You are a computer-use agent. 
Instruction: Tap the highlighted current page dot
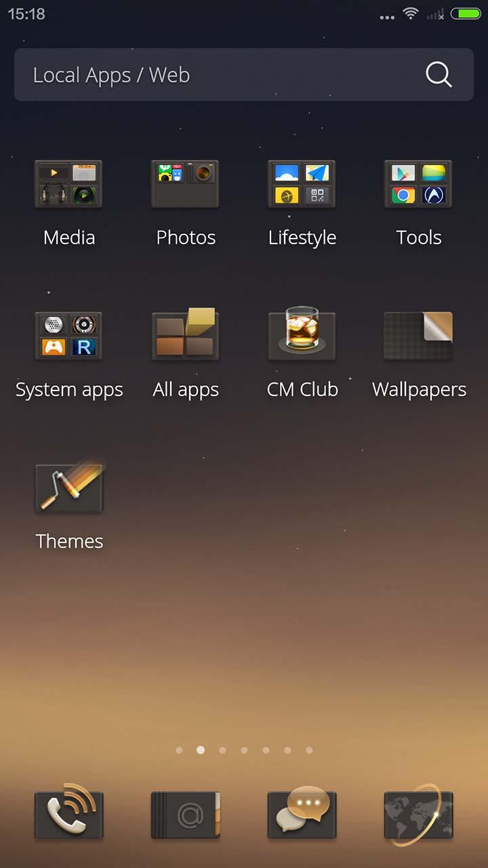point(201,750)
